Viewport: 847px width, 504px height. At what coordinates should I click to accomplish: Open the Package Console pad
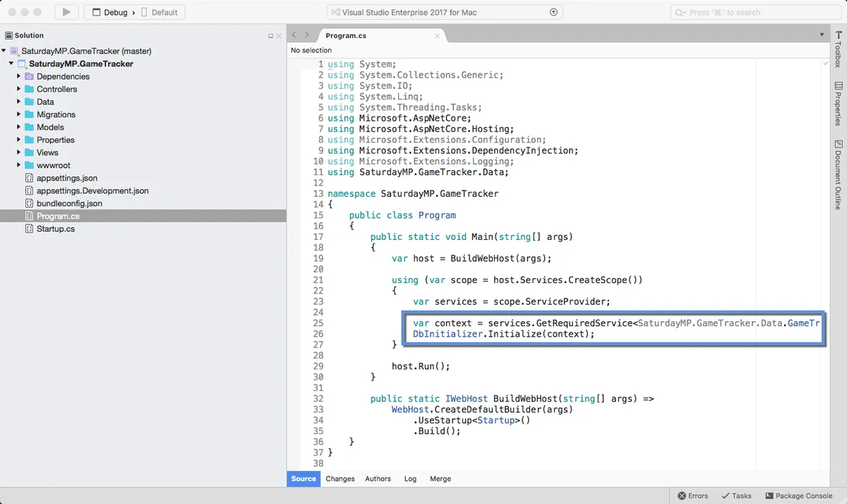pos(799,496)
